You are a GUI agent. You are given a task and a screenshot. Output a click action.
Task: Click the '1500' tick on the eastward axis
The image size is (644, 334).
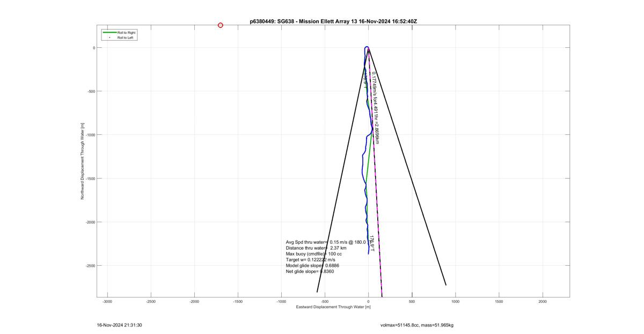pyautogui.click(x=499, y=302)
